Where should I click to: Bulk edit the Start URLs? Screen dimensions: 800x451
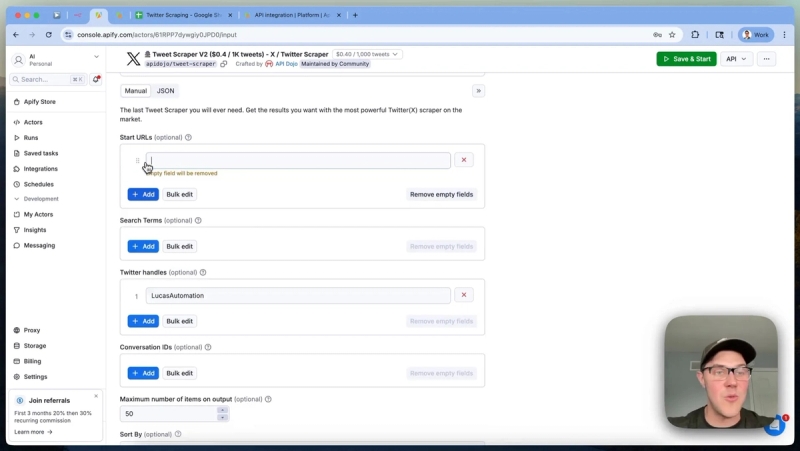(x=180, y=194)
